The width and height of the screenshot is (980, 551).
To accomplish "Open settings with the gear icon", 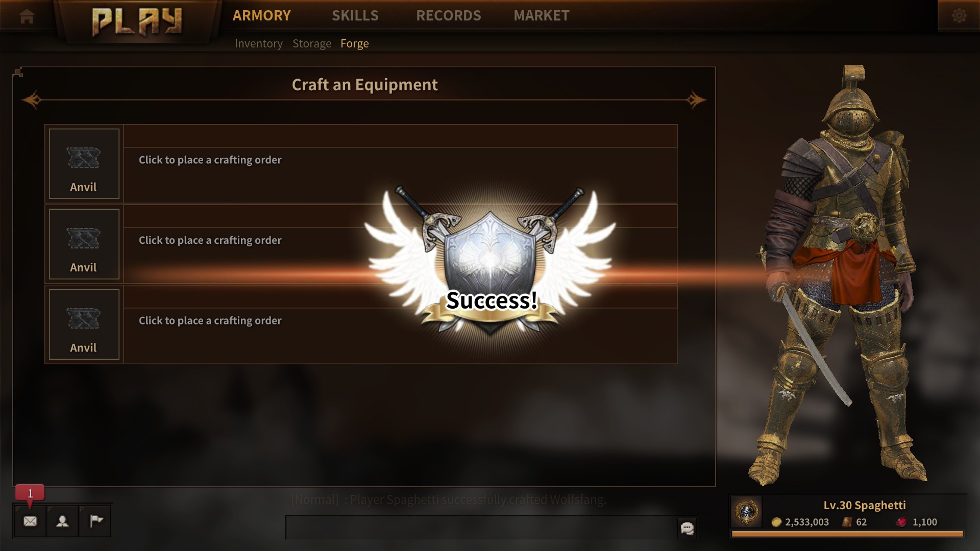I will point(959,15).
